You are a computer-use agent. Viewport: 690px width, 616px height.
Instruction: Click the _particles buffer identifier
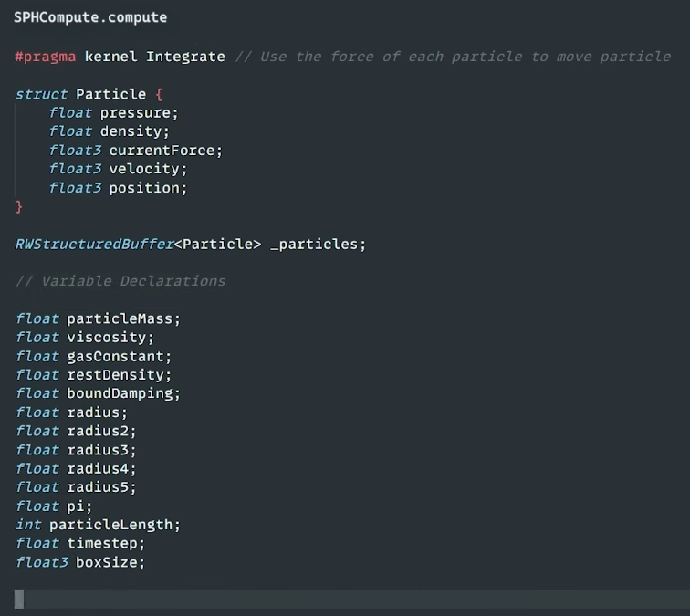coord(317,245)
